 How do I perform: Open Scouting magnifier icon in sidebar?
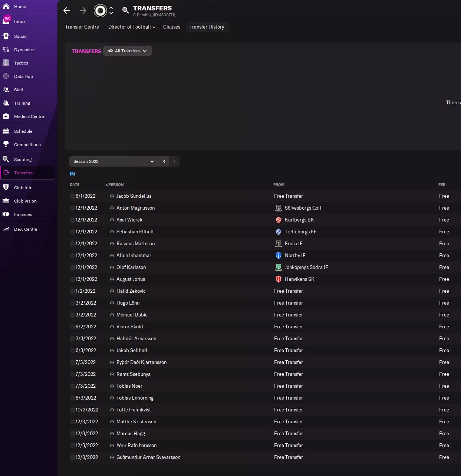tap(6, 160)
